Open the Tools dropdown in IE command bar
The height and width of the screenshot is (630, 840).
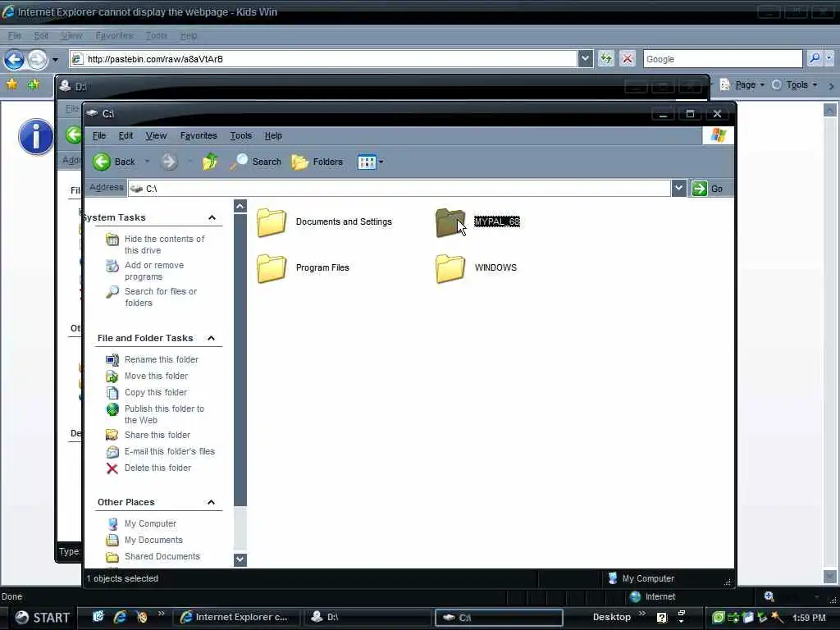click(794, 84)
